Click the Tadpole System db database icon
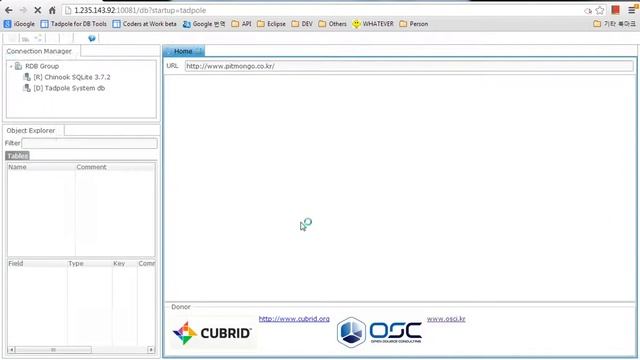The width and height of the screenshot is (640, 360). tap(27, 88)
